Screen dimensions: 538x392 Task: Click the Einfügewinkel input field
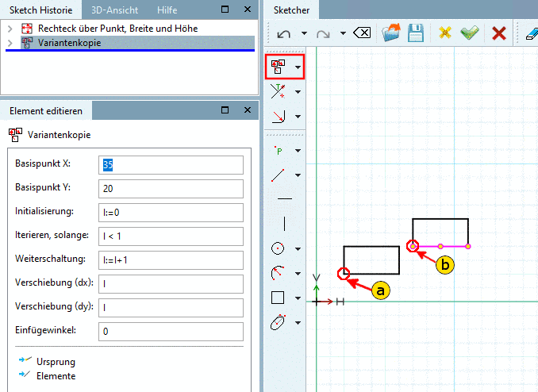coord(171,331)
